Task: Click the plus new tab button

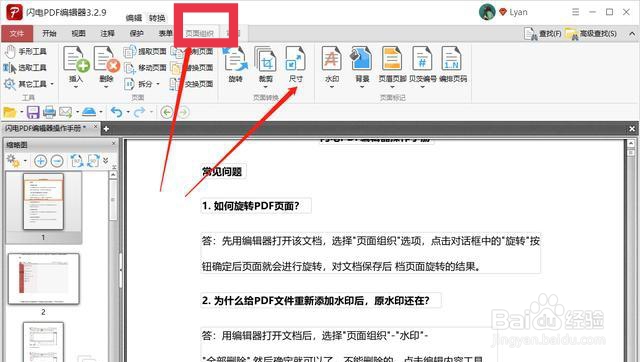Action: click(x=106, y=129)
